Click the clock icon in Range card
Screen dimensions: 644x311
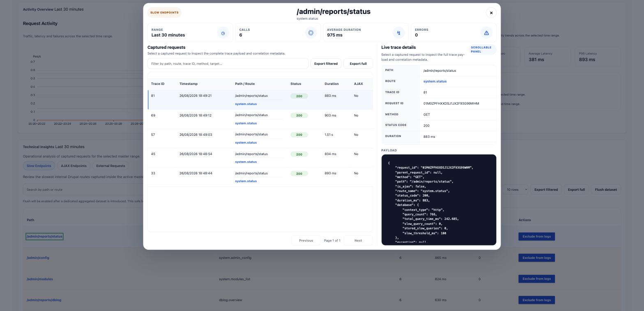tap(223, 33)
